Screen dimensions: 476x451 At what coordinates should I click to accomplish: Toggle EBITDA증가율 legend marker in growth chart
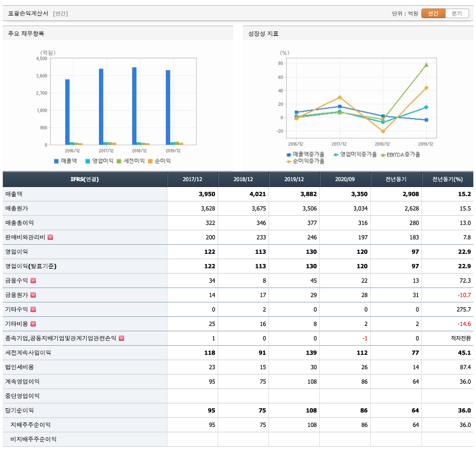tap(383, 154)
